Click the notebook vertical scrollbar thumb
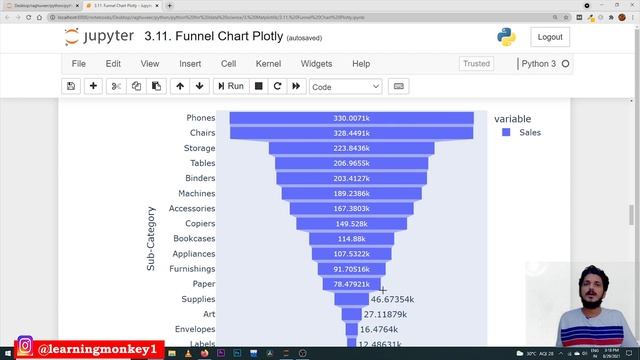This screenshot has width=640, height=360. click(631, 215)
